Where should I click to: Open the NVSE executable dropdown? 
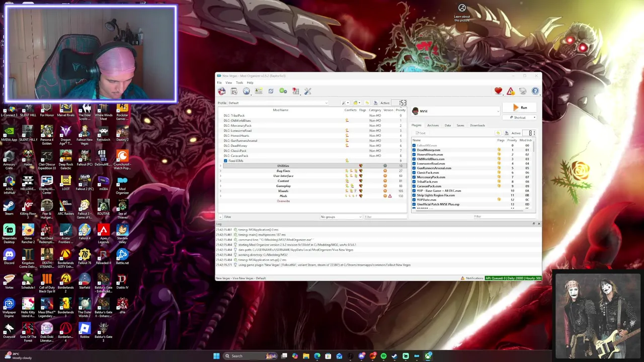(456, 111)
